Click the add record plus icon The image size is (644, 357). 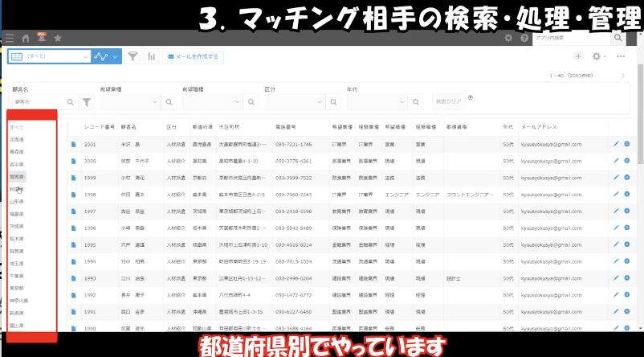click(578, 56)
